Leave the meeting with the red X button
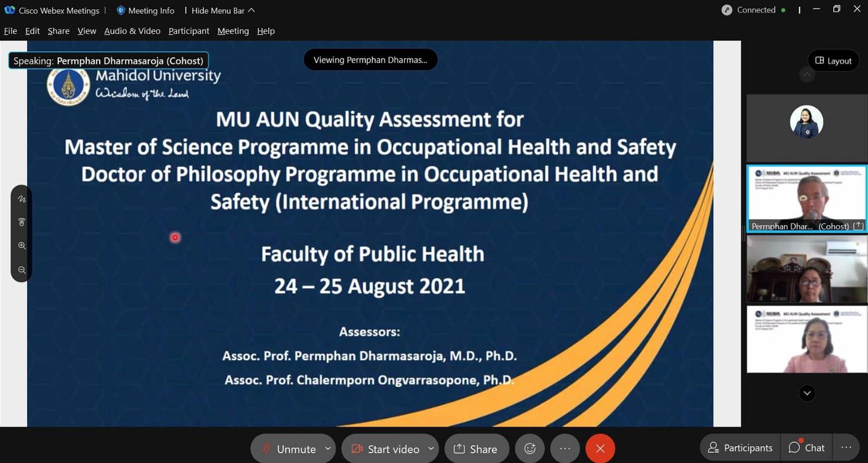Screen dimensions: 868x463 click(x=600, y=449)
